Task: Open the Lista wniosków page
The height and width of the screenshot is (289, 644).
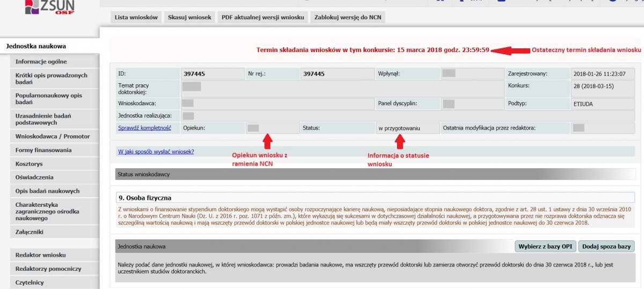Action: coord(136,17)
